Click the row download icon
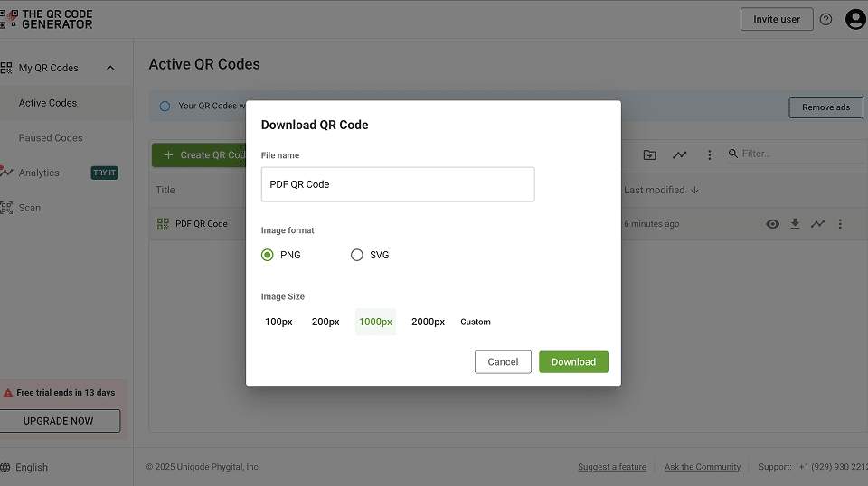This screenshot has height=486, width=868. click(x=795, y=224)
